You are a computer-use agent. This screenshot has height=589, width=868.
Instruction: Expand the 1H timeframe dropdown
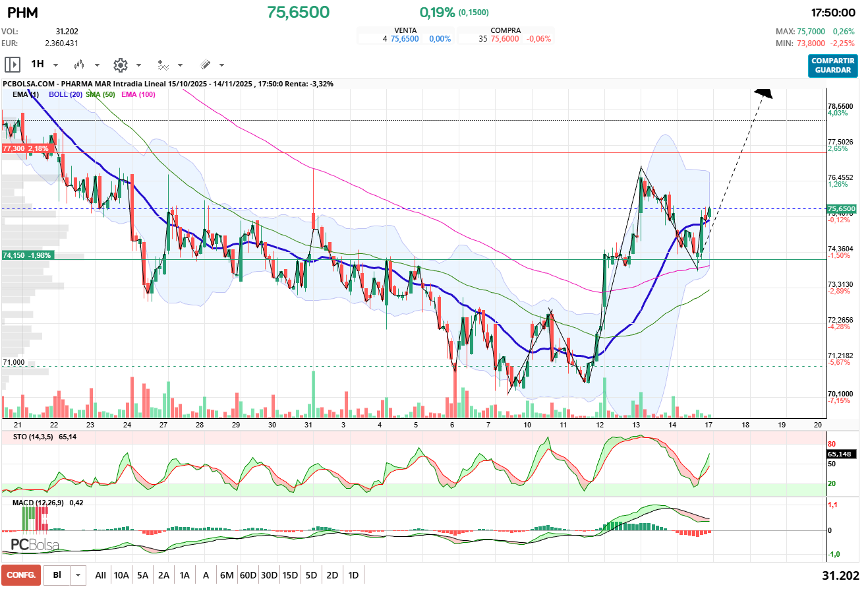click(55, 65)
